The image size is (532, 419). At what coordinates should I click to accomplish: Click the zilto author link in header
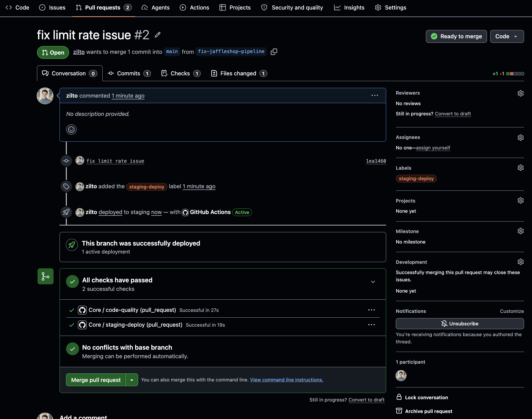pyautogui.click(x=79, y=52)
